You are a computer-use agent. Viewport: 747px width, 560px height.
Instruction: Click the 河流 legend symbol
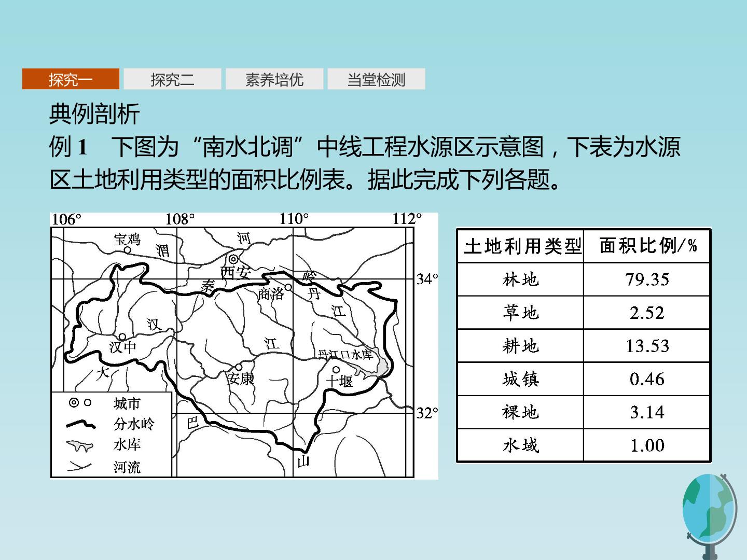tap(79, 467)
